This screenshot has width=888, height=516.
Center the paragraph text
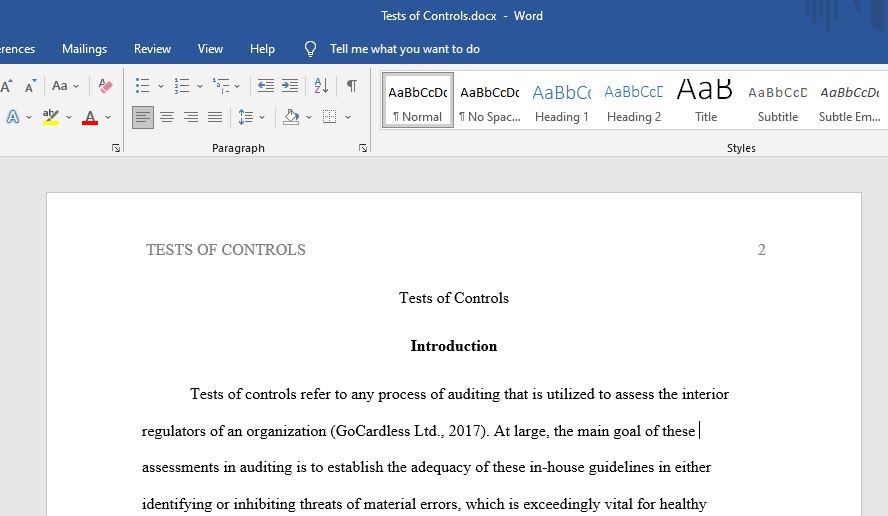pyautogui.click(x=166, y=117)
